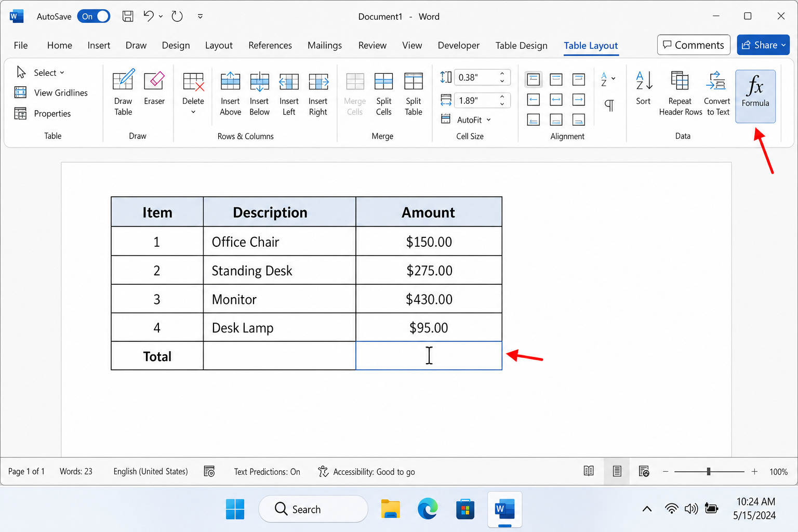Click English (United States) language status

click(151, 471)
